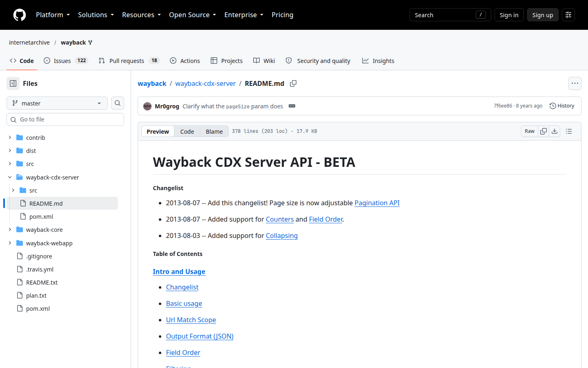
Task: Open the Issues tab
Action: [x=66, y=61]
